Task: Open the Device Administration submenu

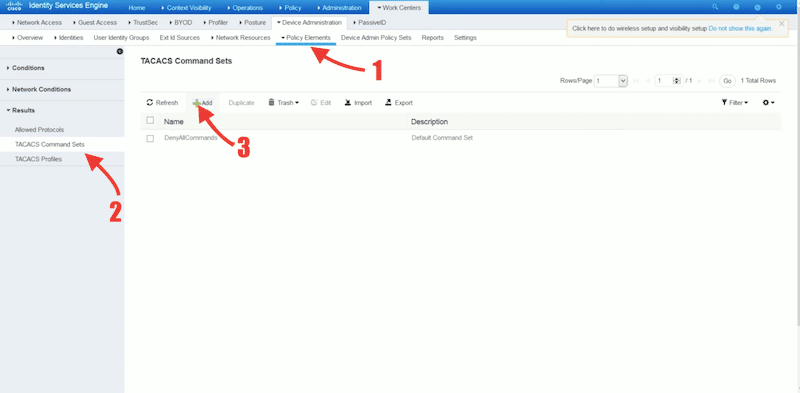Action: point(309,22)
